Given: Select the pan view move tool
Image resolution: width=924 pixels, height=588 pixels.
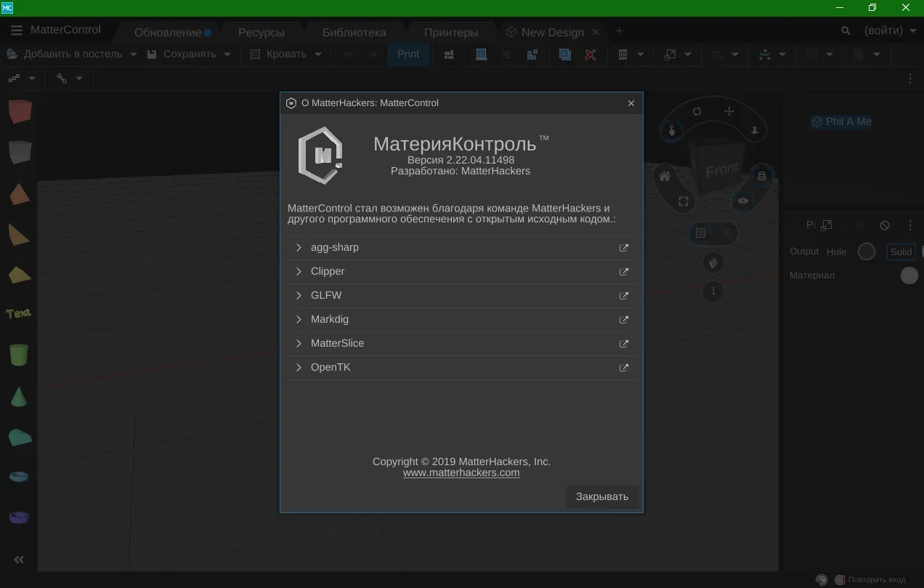Looking at the screenshot, I should (729, 111).
